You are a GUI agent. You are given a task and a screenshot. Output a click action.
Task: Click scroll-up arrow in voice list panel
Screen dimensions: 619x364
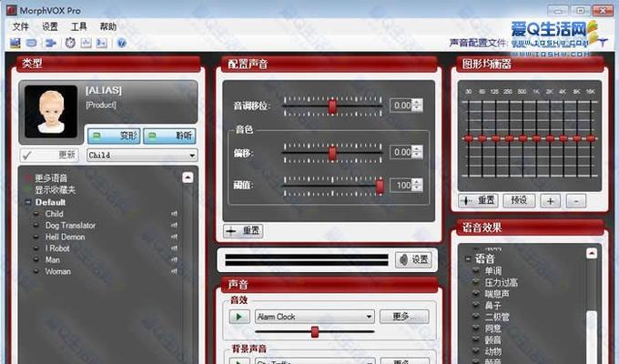(188, 177)
